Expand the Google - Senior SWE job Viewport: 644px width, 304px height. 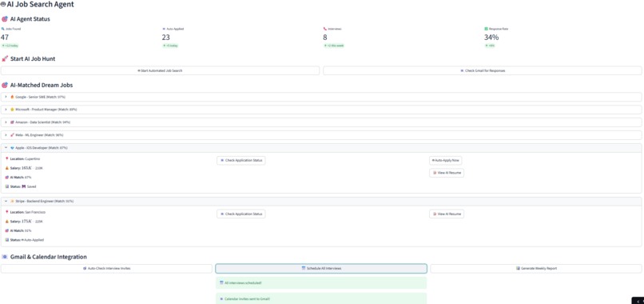[321, 97]
